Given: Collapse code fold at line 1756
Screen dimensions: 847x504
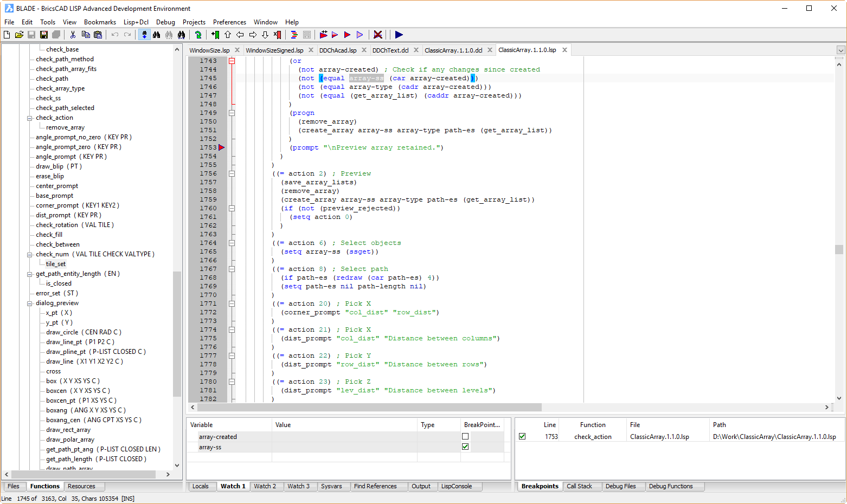Looking at the screenshot, I should click(232, 173).
